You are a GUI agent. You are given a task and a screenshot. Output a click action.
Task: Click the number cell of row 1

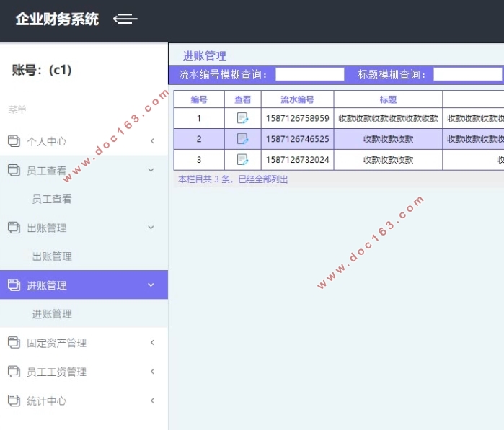click(199, 118)
